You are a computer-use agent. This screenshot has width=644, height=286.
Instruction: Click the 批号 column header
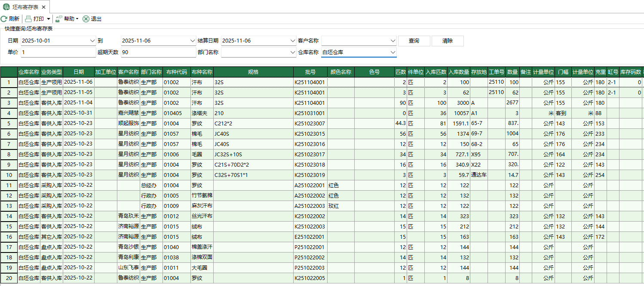(x=310, y=72)
